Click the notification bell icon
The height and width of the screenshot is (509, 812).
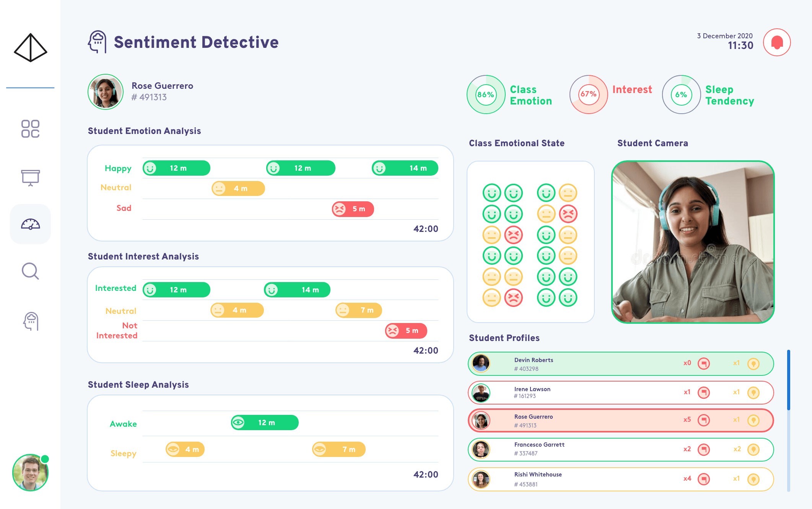(776, 42)
